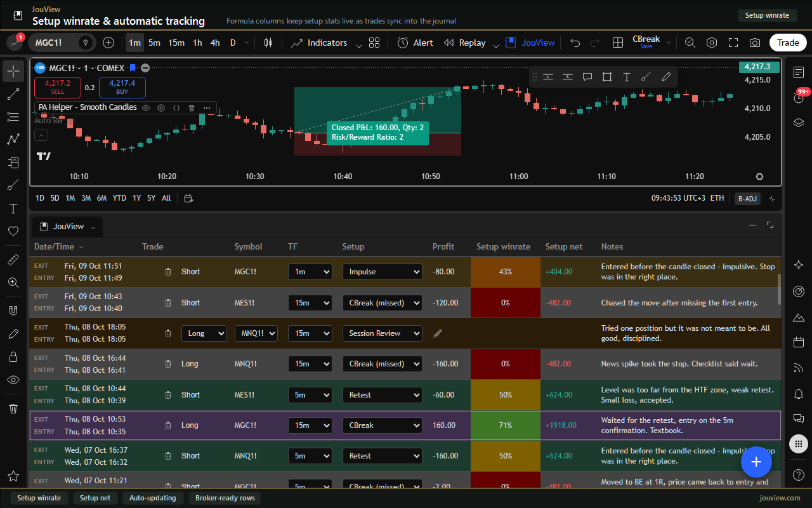Image resolution: width=812 pixels, height=508 pixels.
Task: Click the trash icon to remove drawings
Action: click(13, 408)
